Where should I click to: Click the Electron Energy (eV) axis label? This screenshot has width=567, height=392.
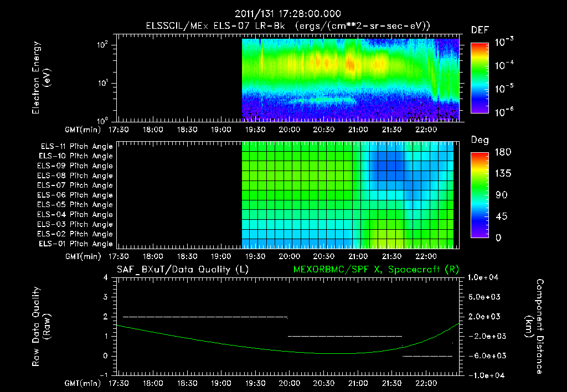[x=41, y=78]
